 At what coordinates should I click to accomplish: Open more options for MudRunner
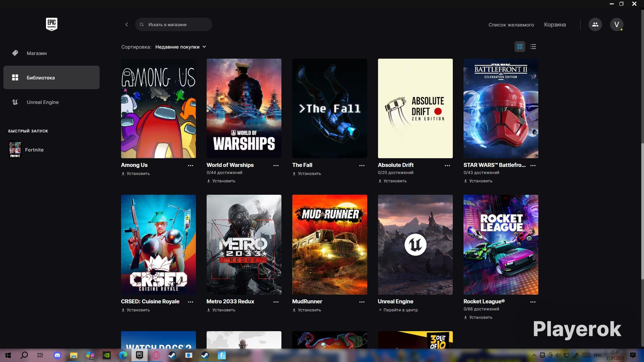tap(362, 302)
